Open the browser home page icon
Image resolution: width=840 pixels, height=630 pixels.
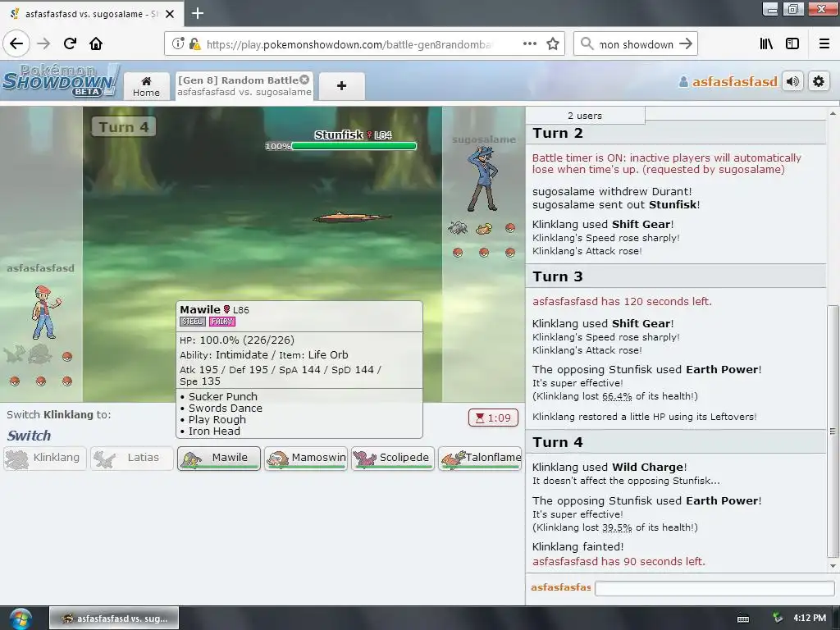pyautogui.click(x=96, y=43)
